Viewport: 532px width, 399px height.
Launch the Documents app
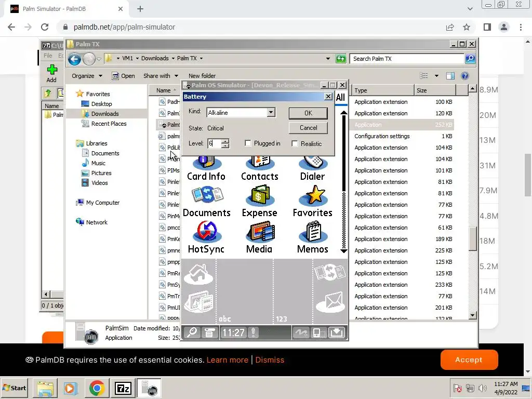pos(207,201)
